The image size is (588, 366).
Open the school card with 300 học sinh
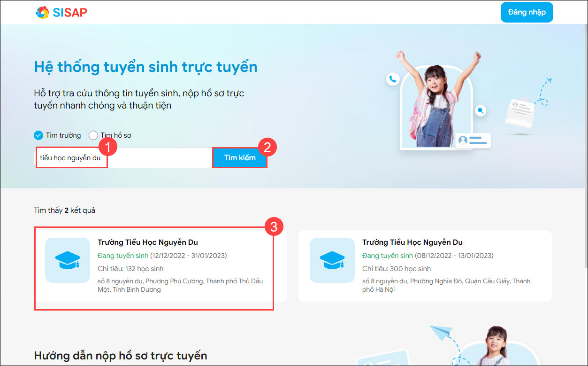(425, 266)
